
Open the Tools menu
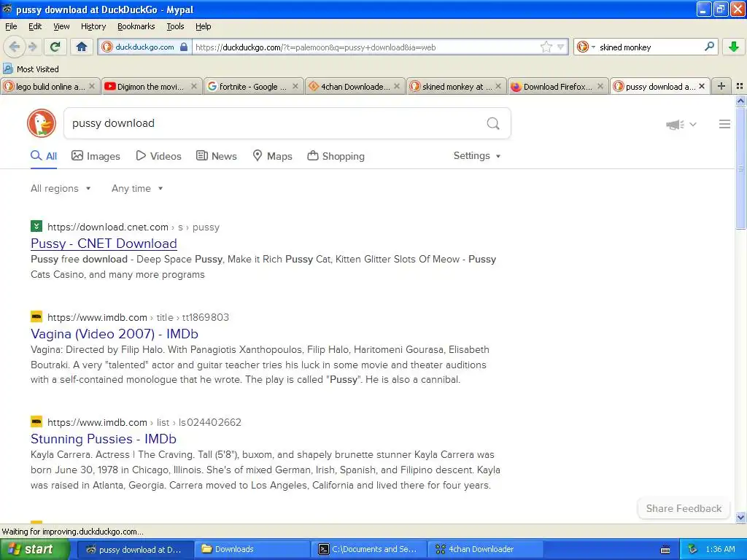pos(175,26)
